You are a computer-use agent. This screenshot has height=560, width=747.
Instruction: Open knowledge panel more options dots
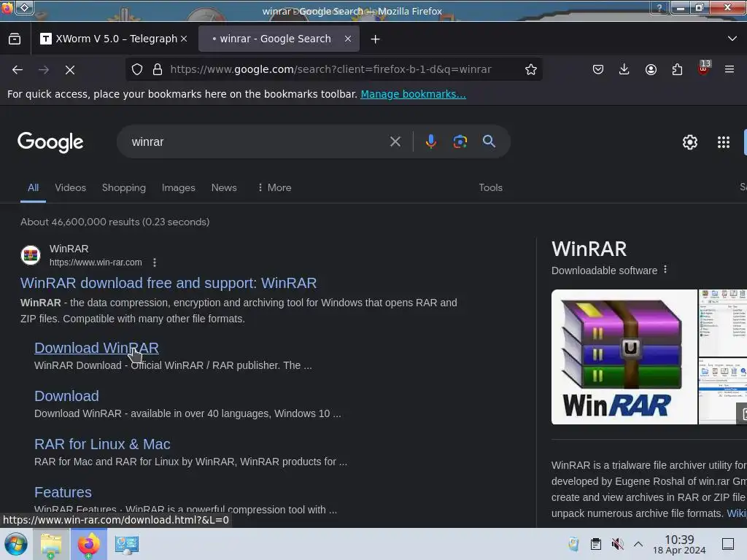(665, 270)
